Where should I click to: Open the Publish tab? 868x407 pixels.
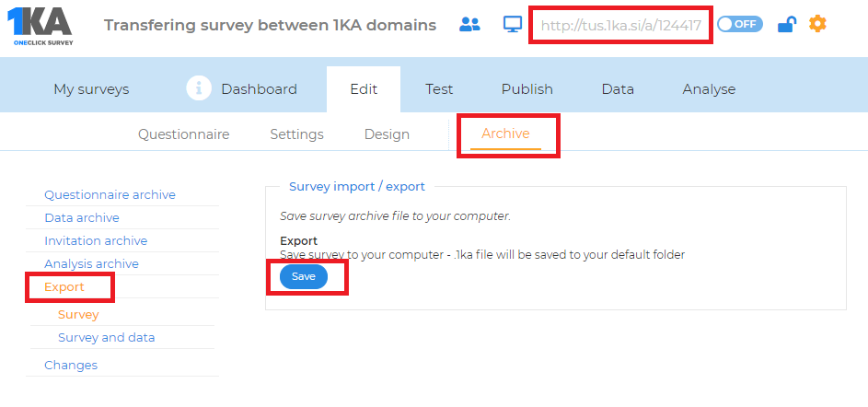click(x=527, y=89)
